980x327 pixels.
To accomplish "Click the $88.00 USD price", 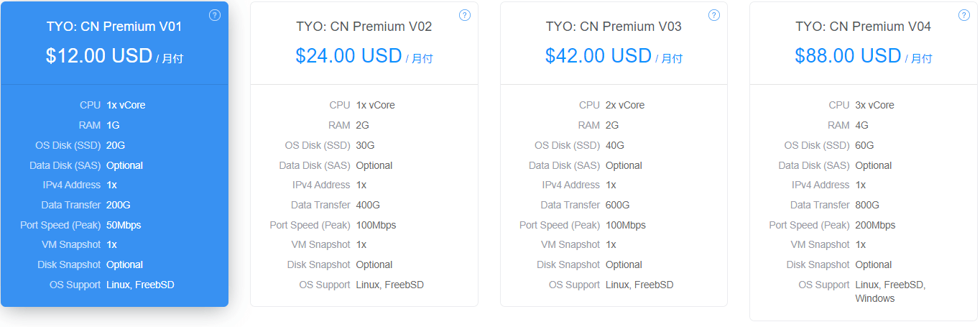I will (x=848, y=55).
